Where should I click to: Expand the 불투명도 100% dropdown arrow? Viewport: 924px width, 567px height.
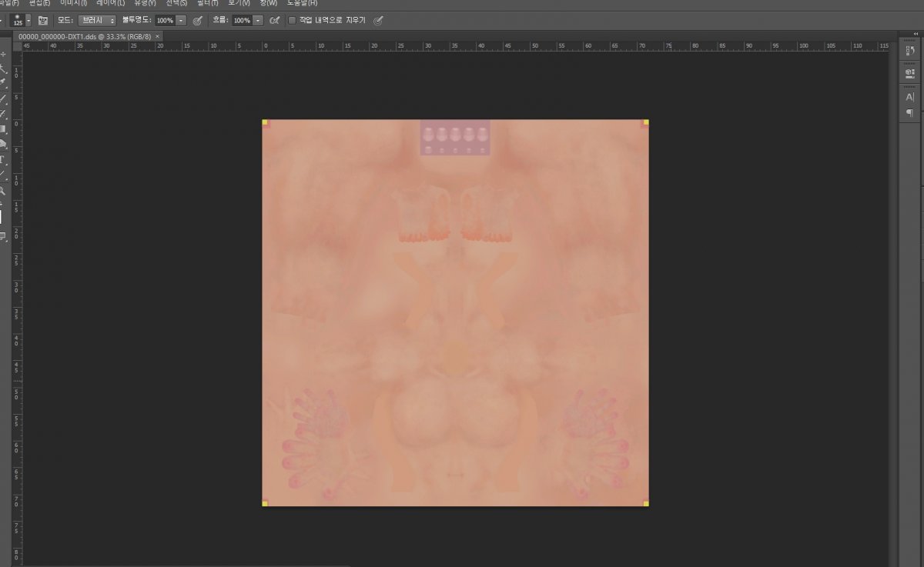(x=182, y=21)
